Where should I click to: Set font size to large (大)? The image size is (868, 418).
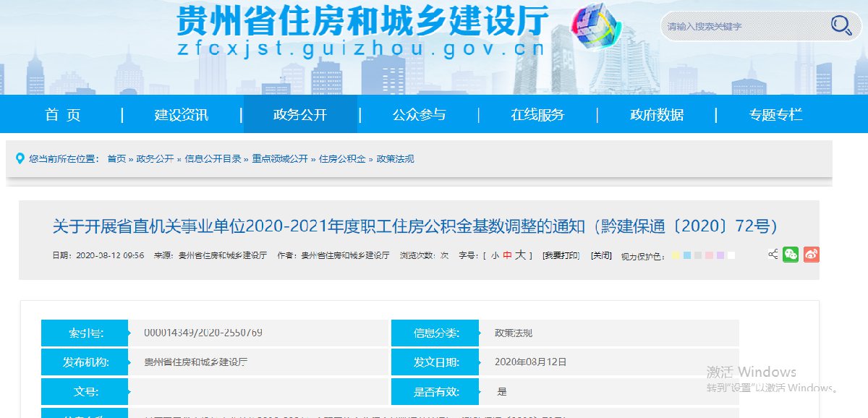(520, 255)
